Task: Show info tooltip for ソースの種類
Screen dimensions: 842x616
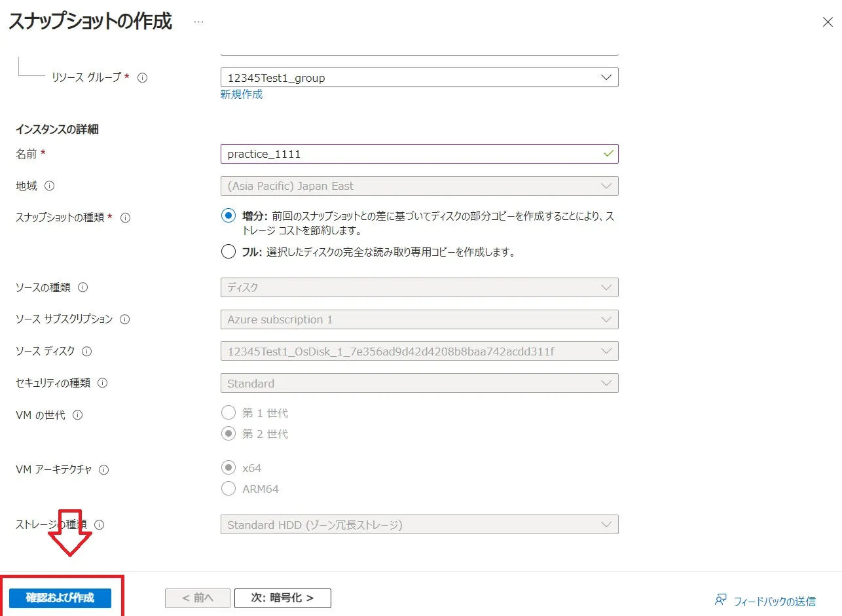Action: [x=83, y=287]
